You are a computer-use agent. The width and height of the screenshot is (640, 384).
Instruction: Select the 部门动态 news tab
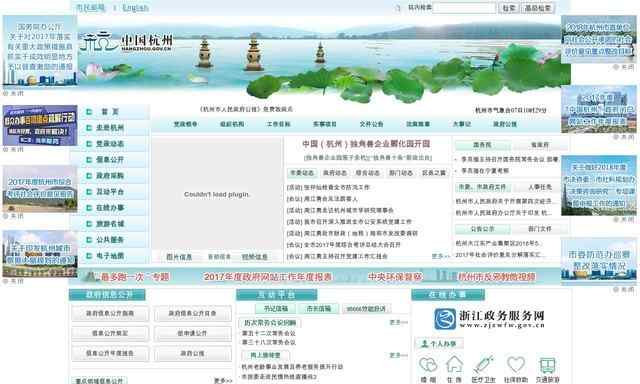[x=401, y=173]
